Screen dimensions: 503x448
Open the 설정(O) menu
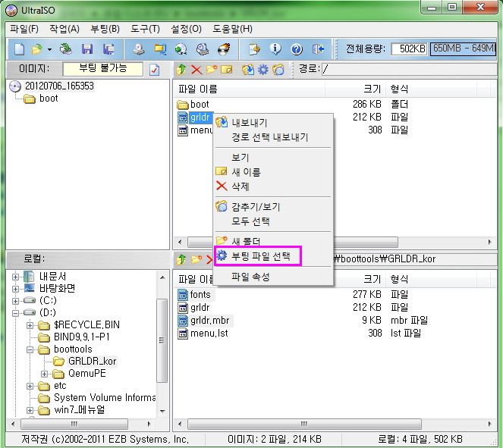186,29
